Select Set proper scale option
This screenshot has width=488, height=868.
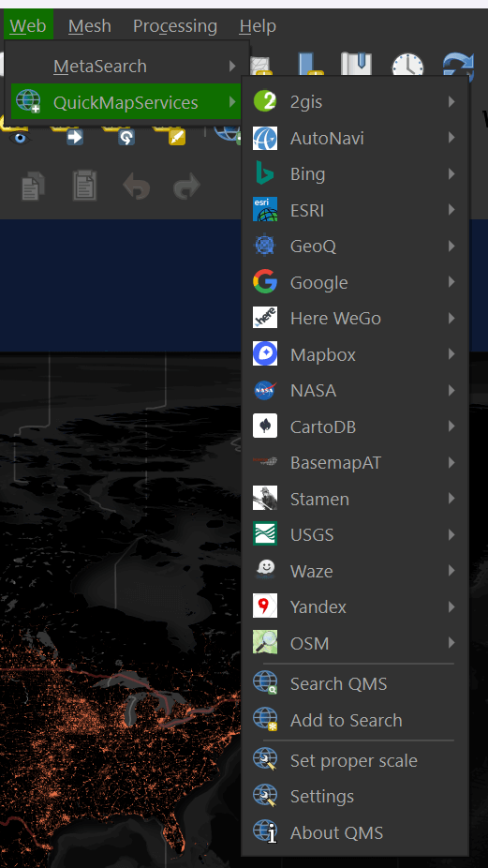(x=355, y=760)
